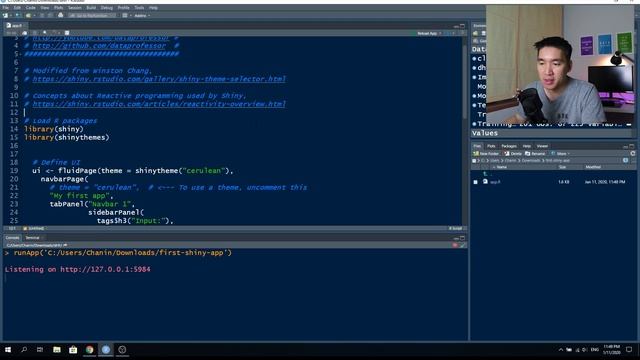This screenshot has height=360, width=640.
Task: Open the Debug menu
Action: pyautogui.click(x=107, y=8)
